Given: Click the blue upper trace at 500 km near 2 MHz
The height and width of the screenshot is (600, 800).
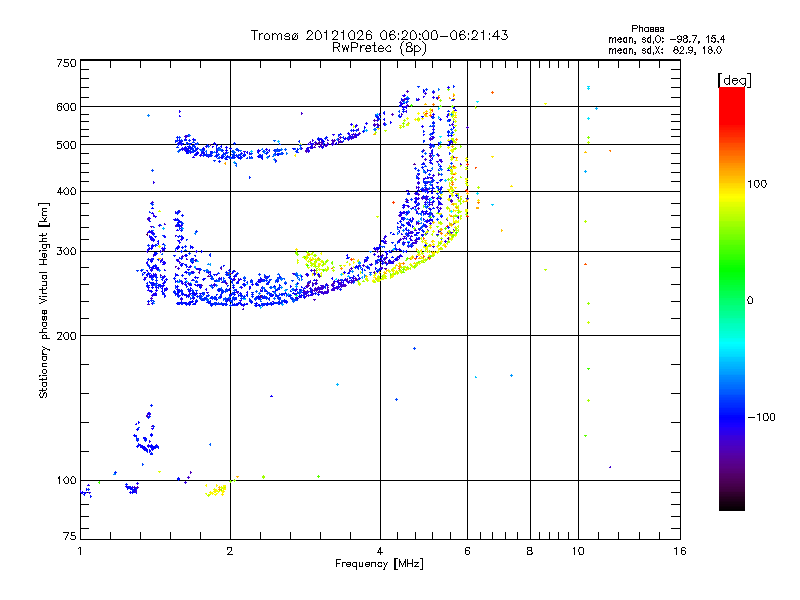Looking at the screenshot, I should tap(230, 152).
